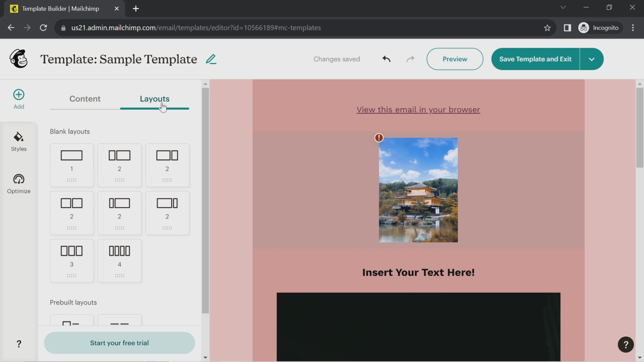Screen dimensions: 644x362
Task: Open the Optimize panel
Action: (19, 184)
